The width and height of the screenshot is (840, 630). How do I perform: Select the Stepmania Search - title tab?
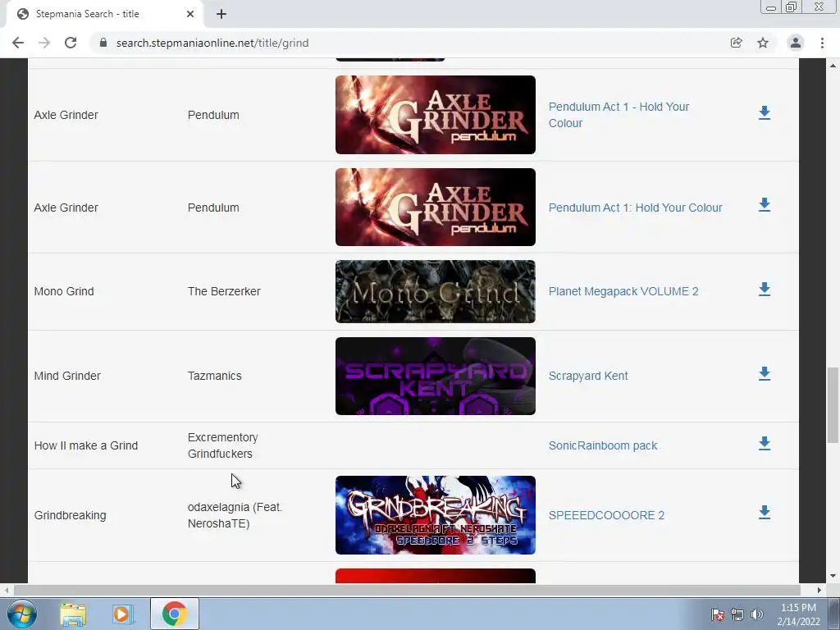104,14
